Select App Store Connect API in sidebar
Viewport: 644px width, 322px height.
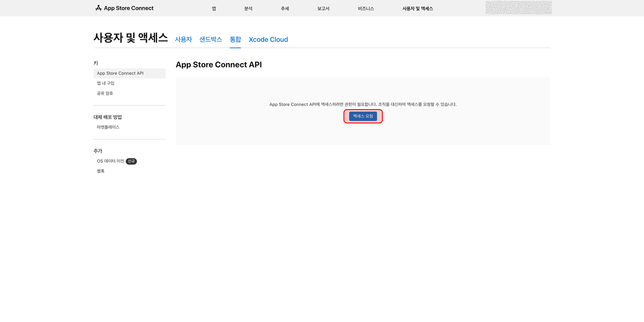129,73
